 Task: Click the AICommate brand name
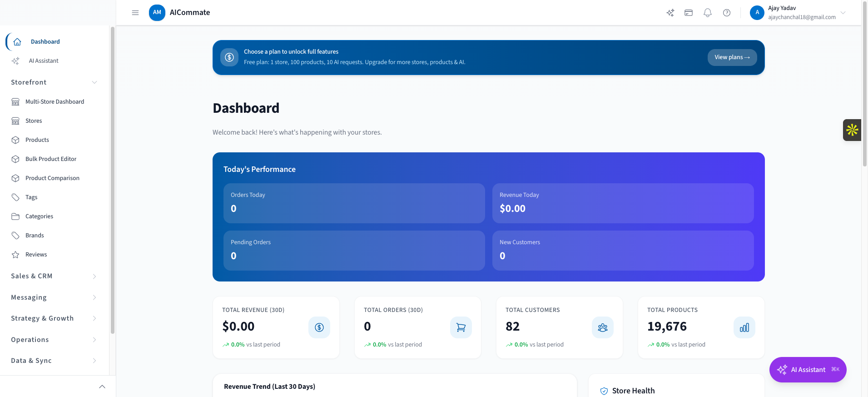pos(190,13)
